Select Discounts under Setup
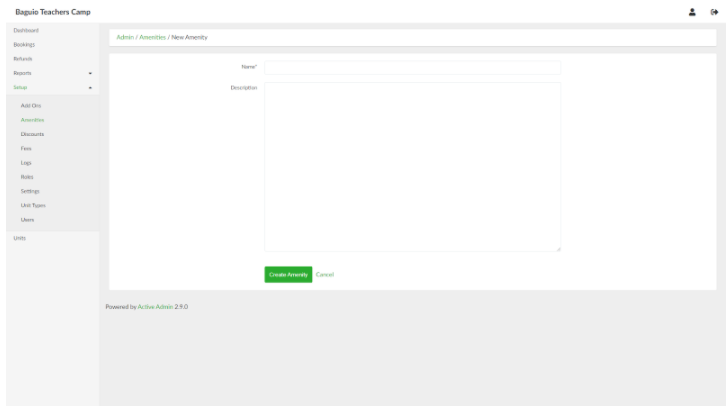The height and width of the screenshot is (412, 728). (33, 133)
